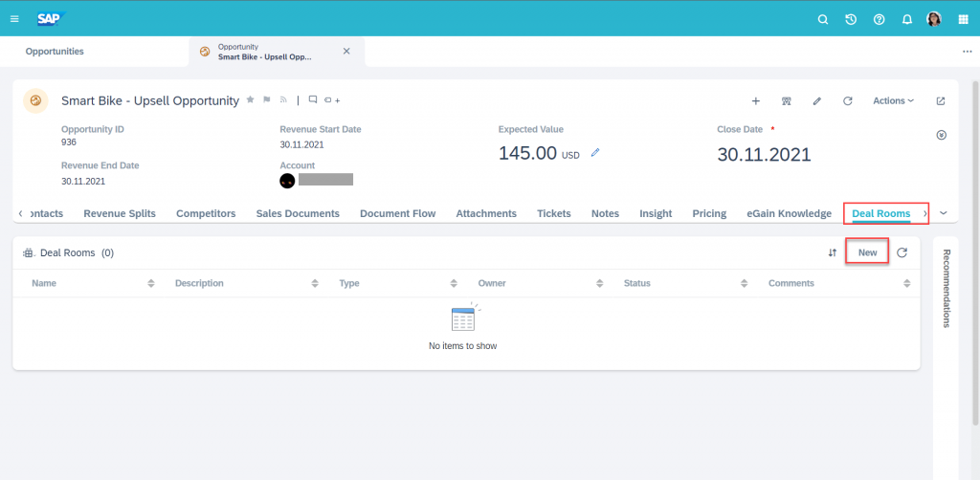Switch to Document Flow tab
980x480 pixels.
click(397, 213)
